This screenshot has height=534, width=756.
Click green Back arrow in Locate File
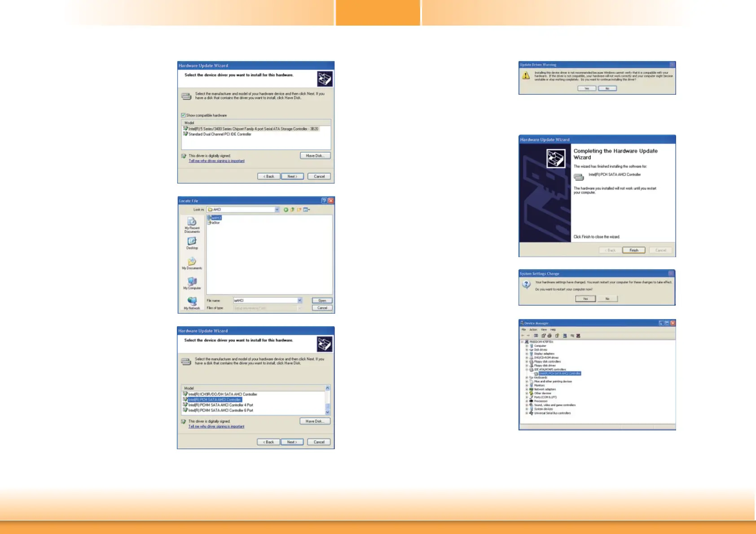point(286,210)
